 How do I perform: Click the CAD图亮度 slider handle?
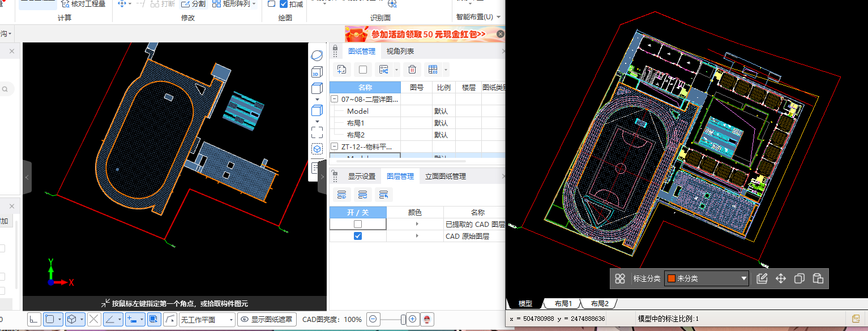point(403,319)
